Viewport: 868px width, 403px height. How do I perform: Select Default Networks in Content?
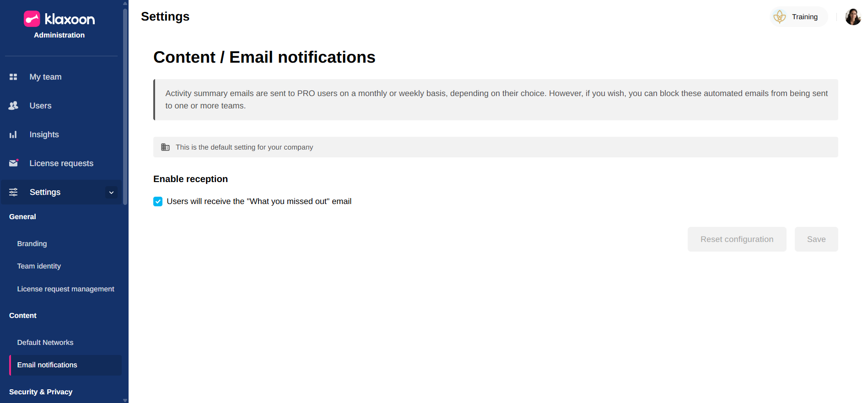point(45,343)
